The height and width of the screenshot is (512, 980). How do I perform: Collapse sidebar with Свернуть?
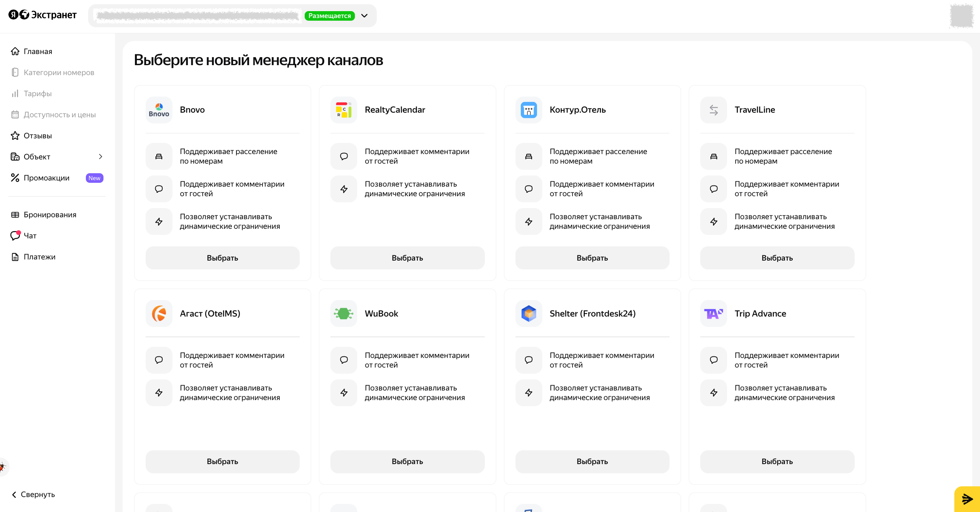(33, 494)
